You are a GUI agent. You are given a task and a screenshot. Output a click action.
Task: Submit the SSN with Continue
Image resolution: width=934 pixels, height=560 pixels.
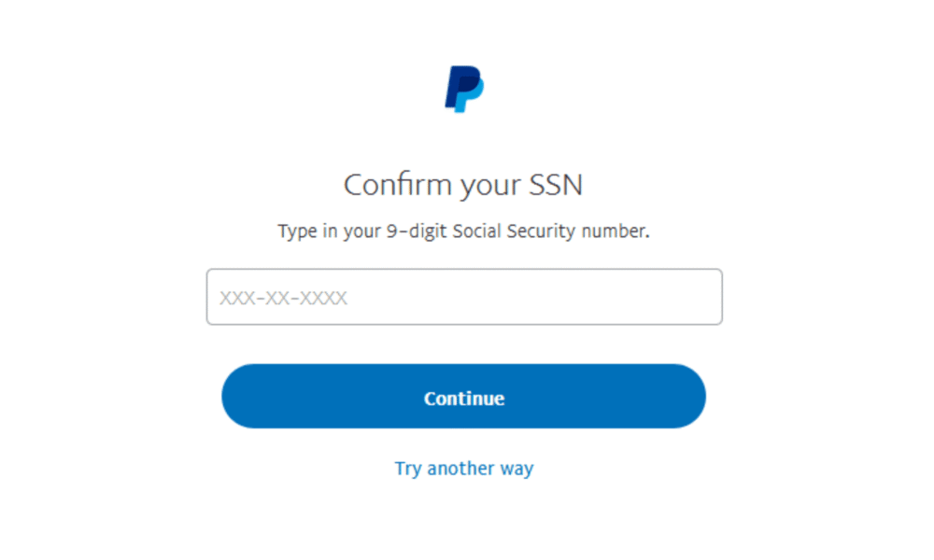click(x=464, y=397)
